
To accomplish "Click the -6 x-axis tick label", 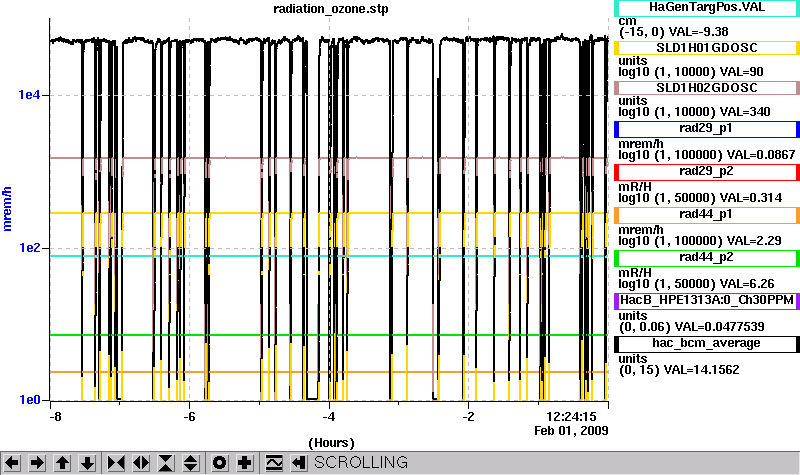I will coord(189,416).
